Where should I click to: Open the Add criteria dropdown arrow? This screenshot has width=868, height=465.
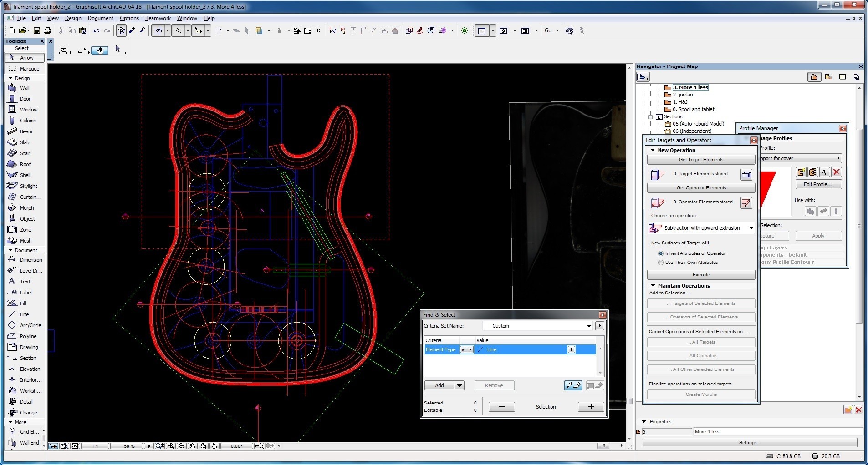point(459,385)
